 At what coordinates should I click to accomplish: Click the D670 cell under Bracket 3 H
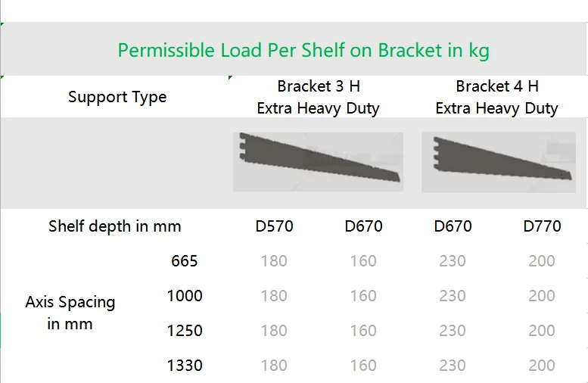363,226
